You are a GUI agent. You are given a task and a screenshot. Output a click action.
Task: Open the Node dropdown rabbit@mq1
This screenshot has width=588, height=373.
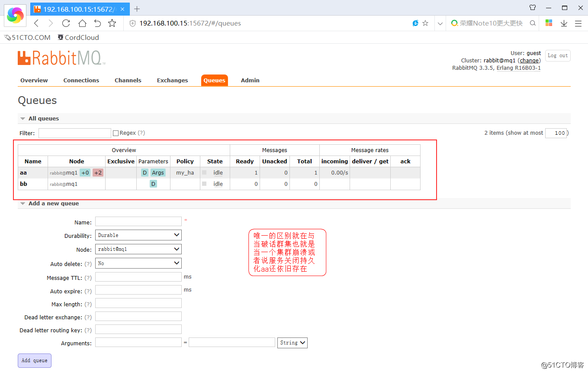pyautogui.click(x=138, y=249)
